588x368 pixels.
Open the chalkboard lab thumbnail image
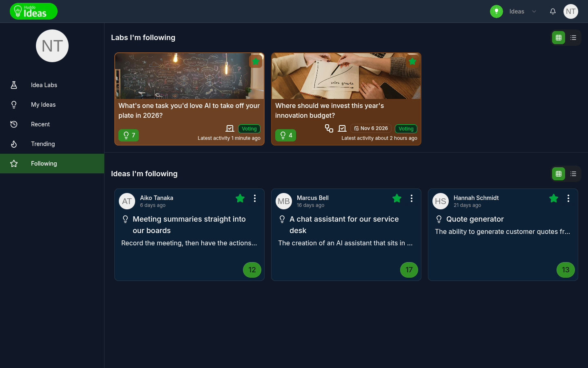click(x=189, y=76)
